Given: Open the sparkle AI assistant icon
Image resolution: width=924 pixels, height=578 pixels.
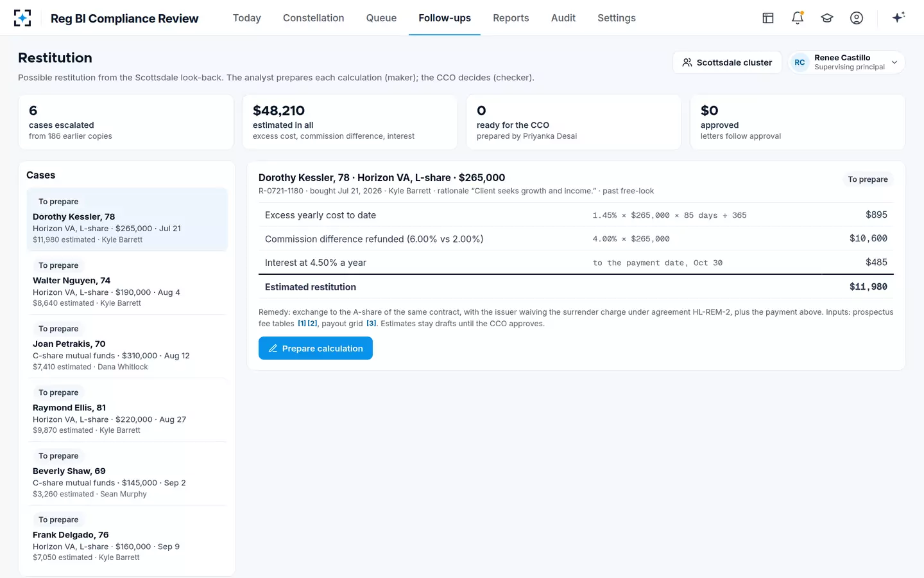Looking at the screenshot, I should (x=898, y=18).
